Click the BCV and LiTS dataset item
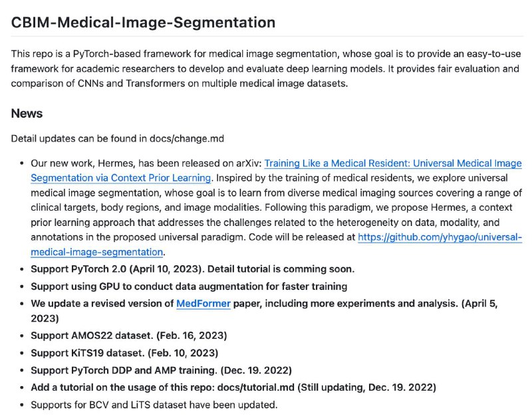Image resolution: width=532 pixels, height=420 pixels. [154, 405]
